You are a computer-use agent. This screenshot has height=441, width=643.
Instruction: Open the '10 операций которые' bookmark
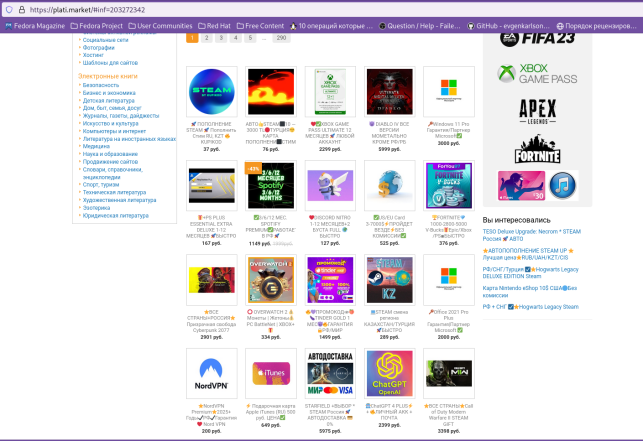[x=331, y=26]
